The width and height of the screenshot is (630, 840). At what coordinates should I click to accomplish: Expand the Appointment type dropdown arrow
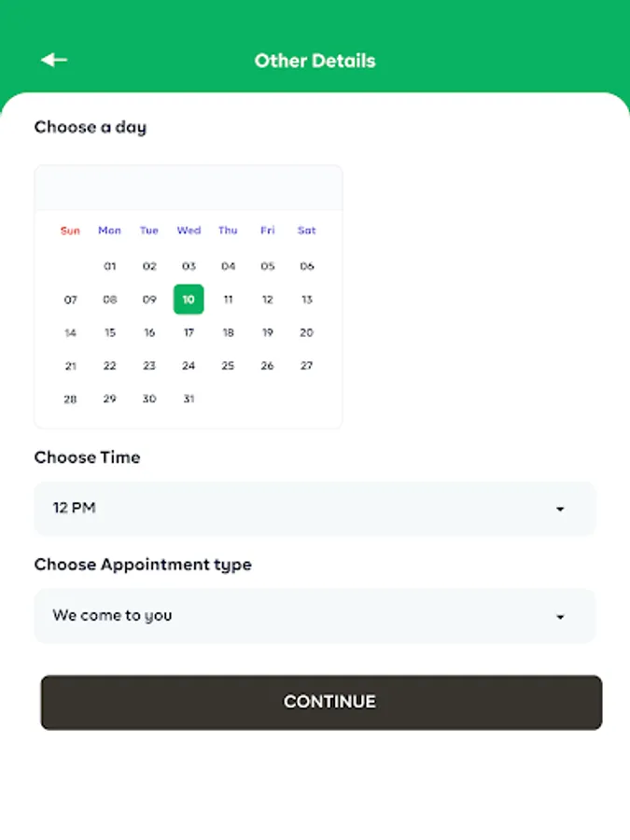560,617
